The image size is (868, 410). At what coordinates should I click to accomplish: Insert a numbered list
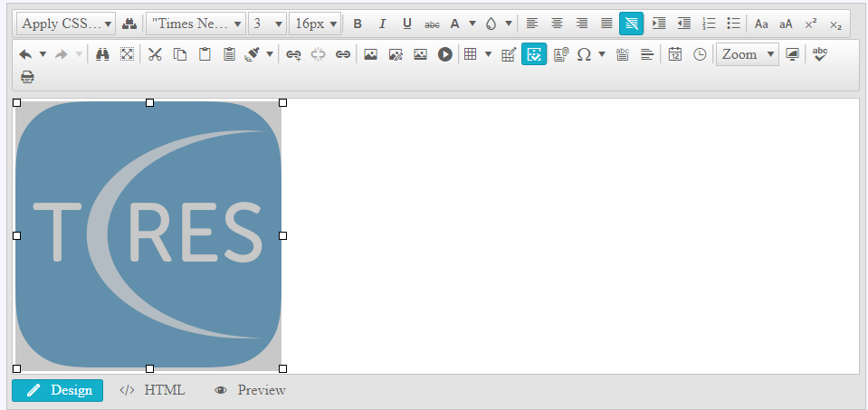709,24
